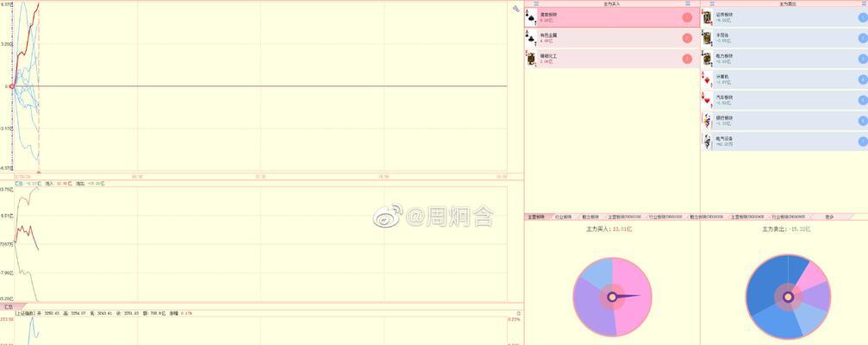
Task: Click the ace of hearts card beside 汽车板块
Action: click(x=707, y=100)
